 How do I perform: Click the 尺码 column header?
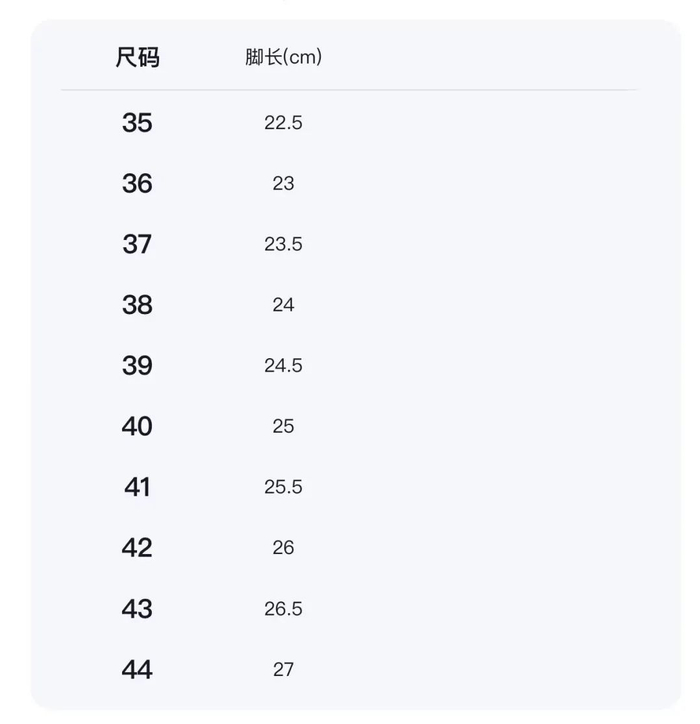(x=137, y=57)
